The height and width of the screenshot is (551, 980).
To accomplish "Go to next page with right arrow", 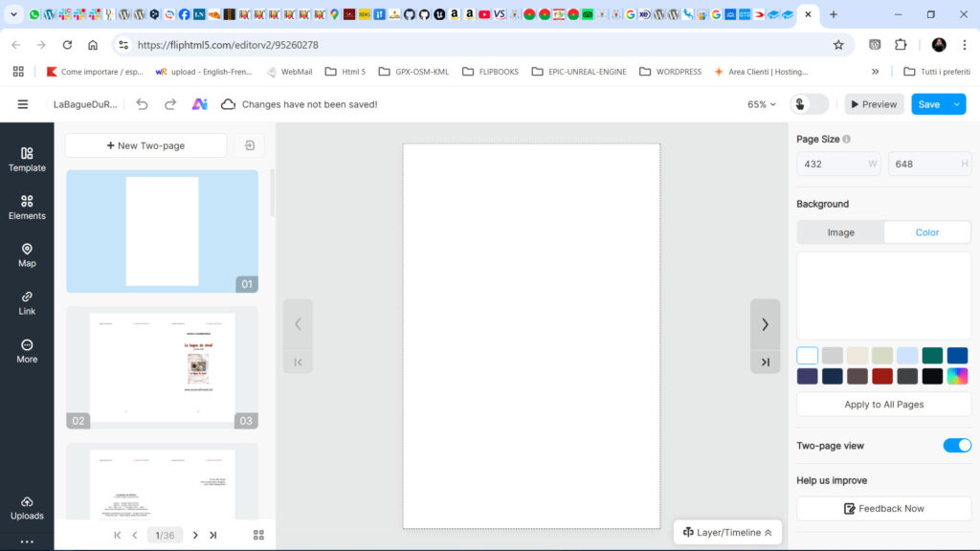I will [x=765, y=324].
